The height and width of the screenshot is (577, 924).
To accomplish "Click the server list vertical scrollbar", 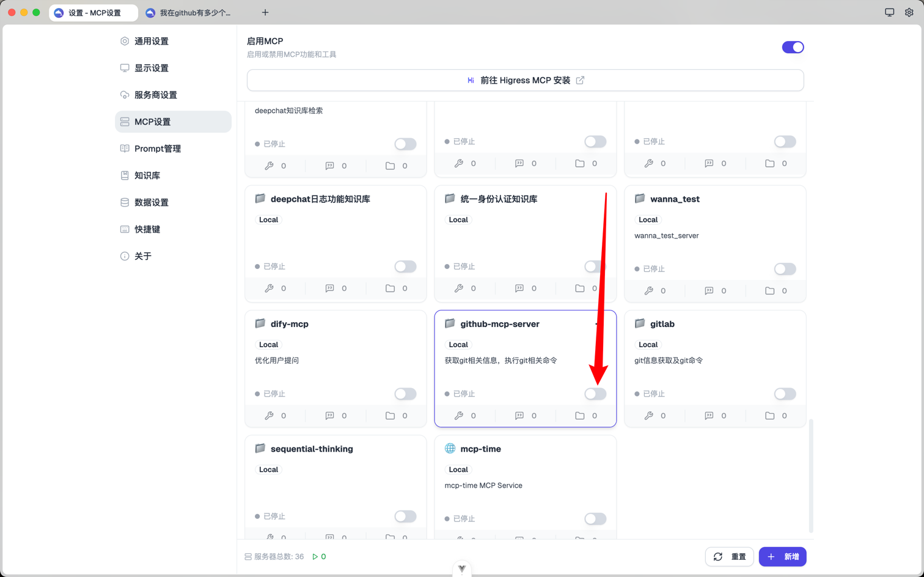I will pyautogui.click(x=811, y=476).
